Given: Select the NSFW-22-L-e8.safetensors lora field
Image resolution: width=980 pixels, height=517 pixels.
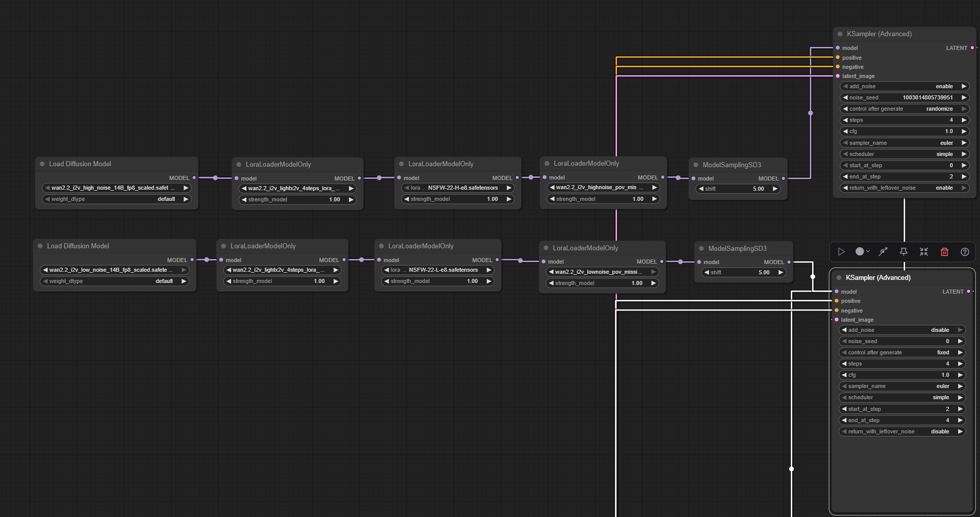Looking at the screenshot, I should [x=438, y=270].
